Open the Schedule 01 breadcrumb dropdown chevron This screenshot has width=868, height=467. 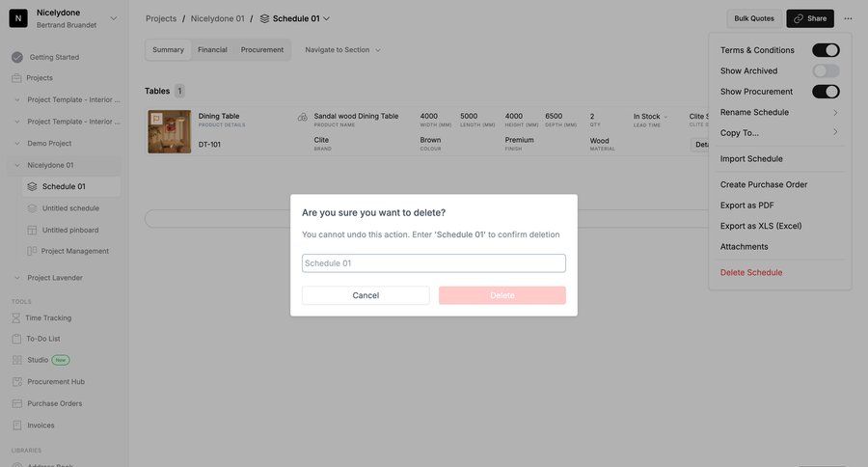[x=327, y=19]
